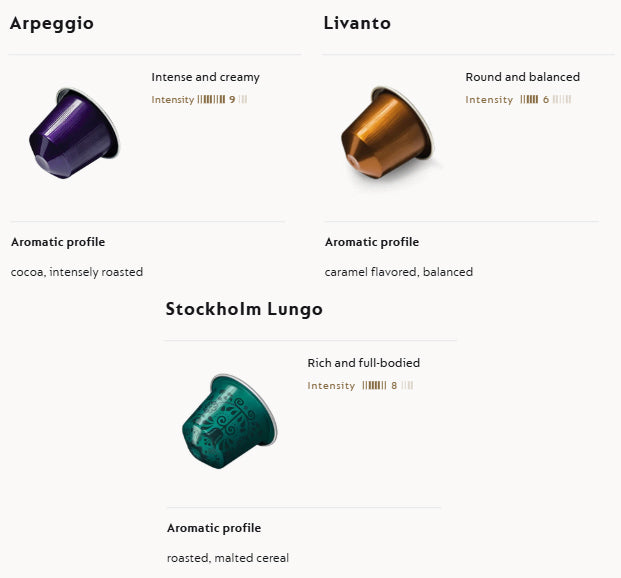Click the "roasted, malted cereal" text

[228, 558]
